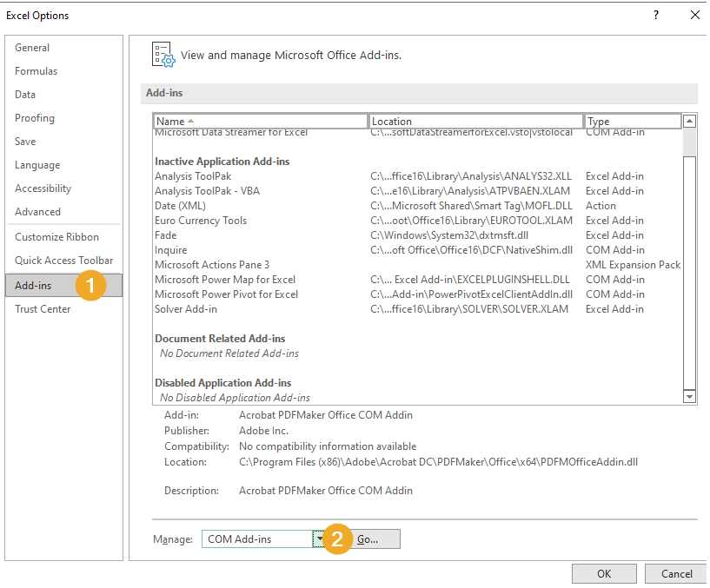Click the scroll down arrow of the add-ins list
This screenshot has width=710, height=588.
[x=690, y=395]
